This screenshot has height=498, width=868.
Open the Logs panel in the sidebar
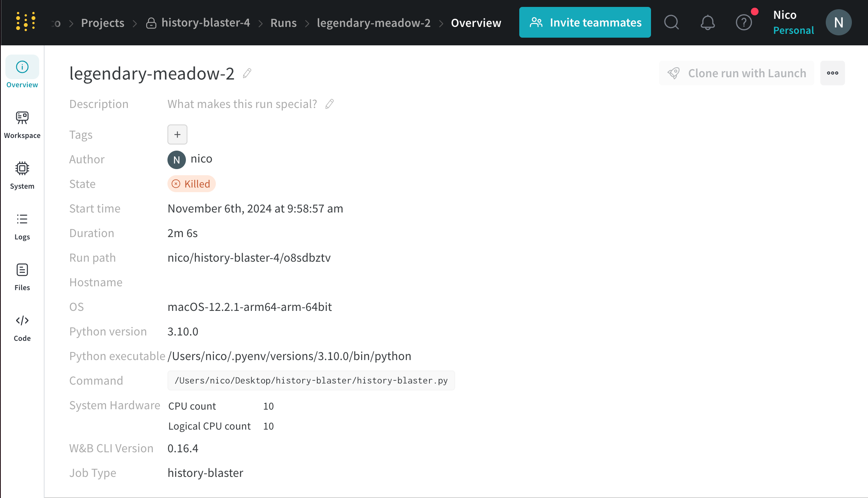[x=22, y=226]
